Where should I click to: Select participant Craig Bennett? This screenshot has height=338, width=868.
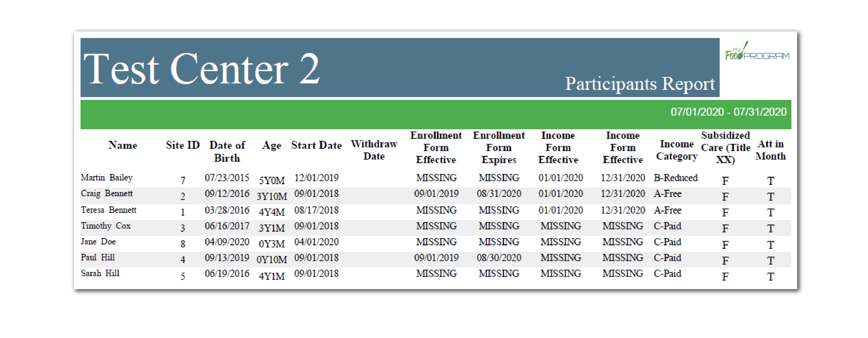pos(107,193)
